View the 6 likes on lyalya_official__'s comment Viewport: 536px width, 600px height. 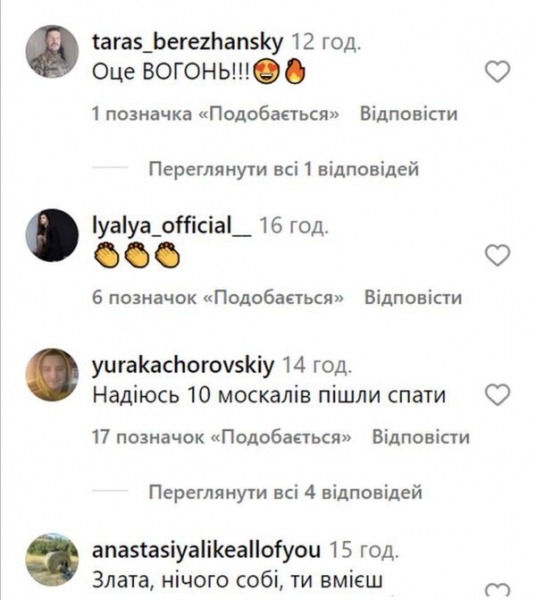point(218,298)
